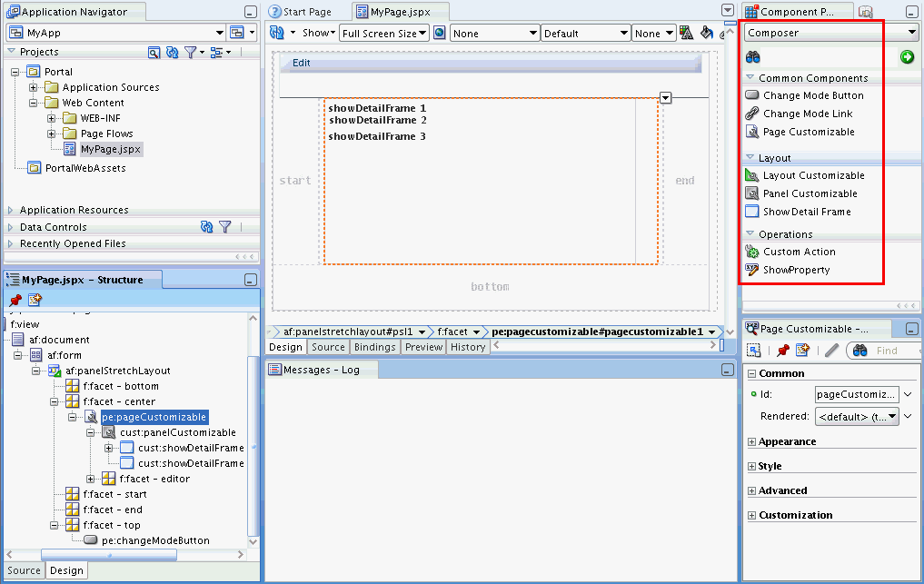
Task: Click the find icon in Projects toolbar
Action: [154, 53]
